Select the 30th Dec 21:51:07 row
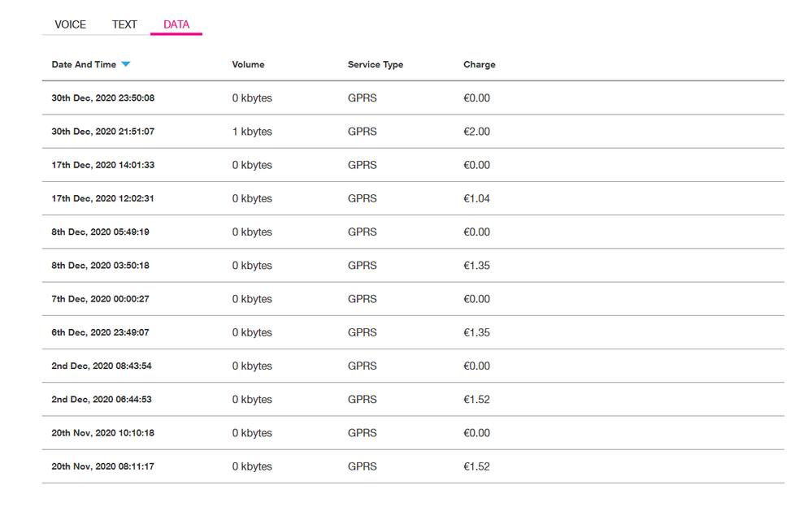 pos(102,132)
